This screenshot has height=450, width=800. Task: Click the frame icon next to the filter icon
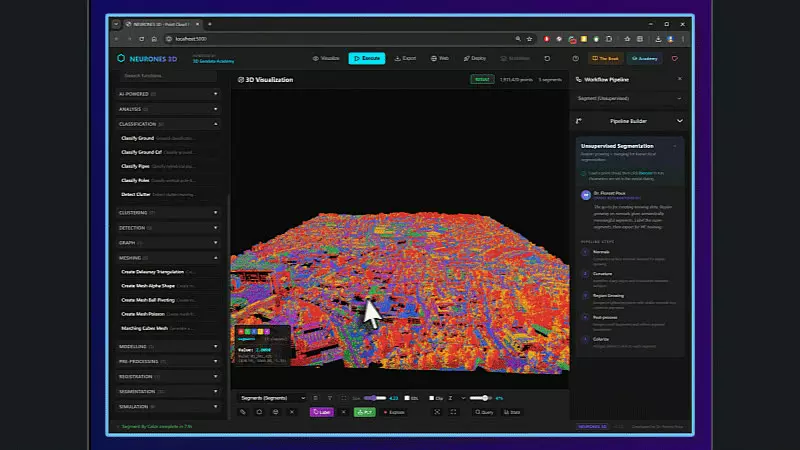pyautogui.click(x=343, y=398)
